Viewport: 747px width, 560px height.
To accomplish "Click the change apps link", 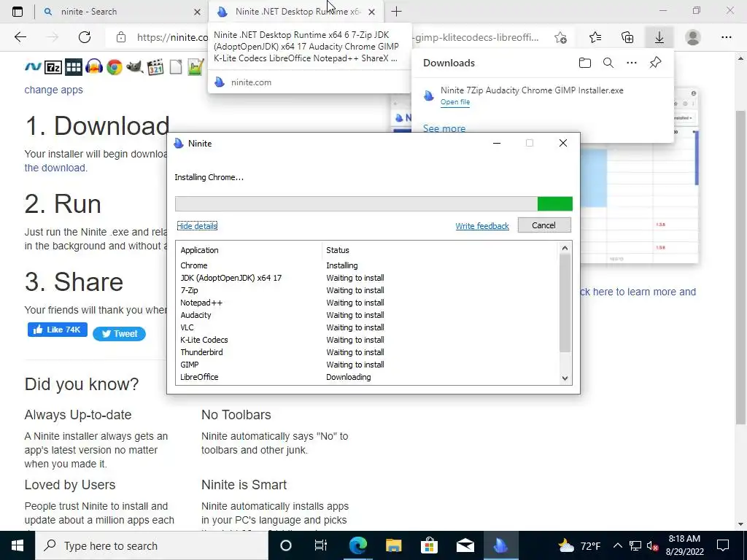I will 53,90.
